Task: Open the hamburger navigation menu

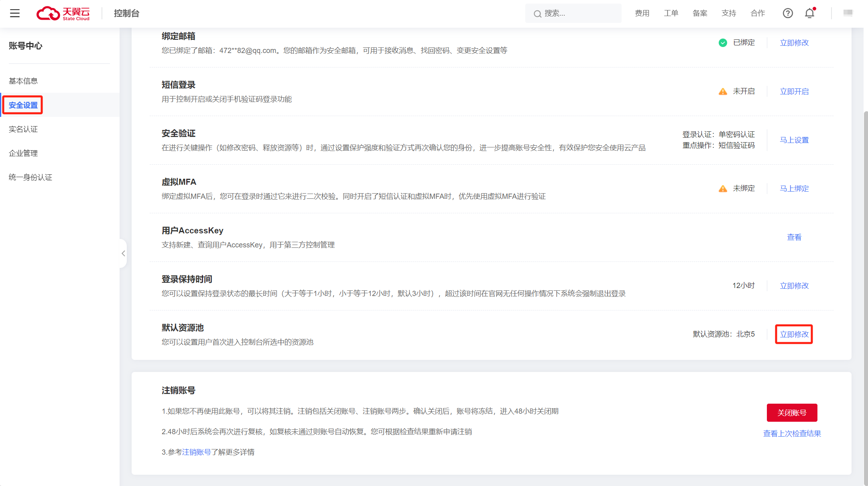Action: click(15, 13)
